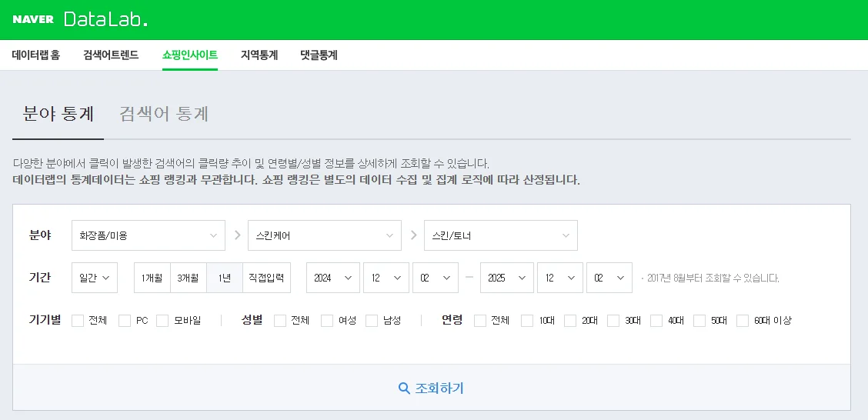Screen dimensions: 868x420
Task: Choose the 직접입력 period button
Action: 266,278
